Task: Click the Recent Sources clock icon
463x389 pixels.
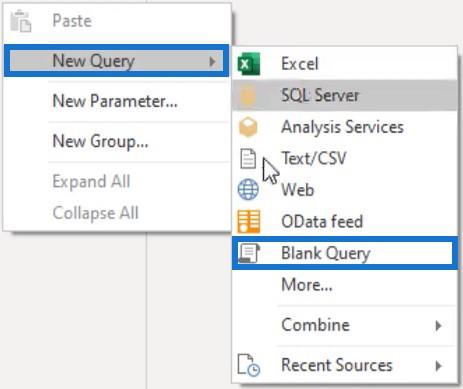Action: click(x=249, y=365)
